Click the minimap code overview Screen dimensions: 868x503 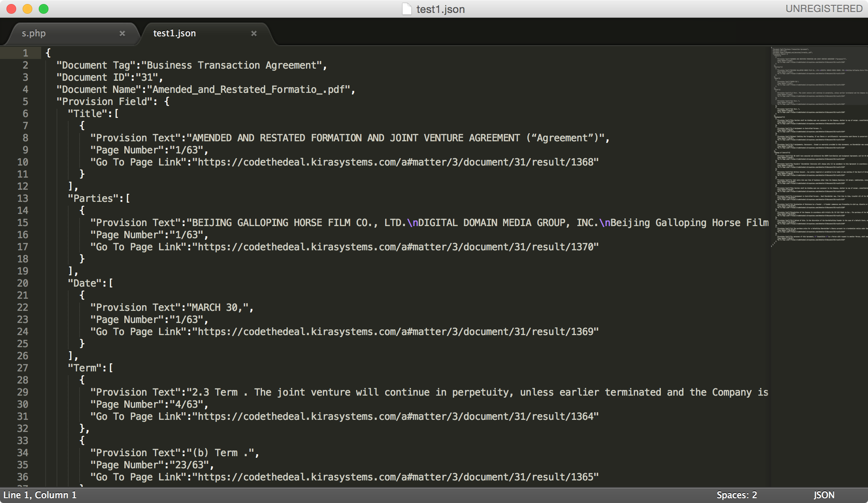(820, 145)
